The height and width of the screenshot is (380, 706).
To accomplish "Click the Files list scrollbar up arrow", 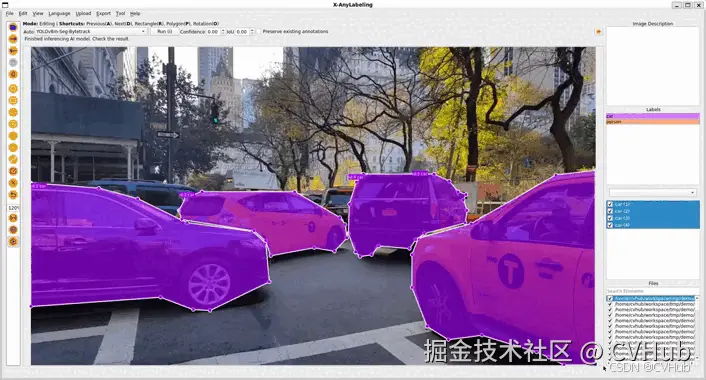I will (x=697, y=299).
